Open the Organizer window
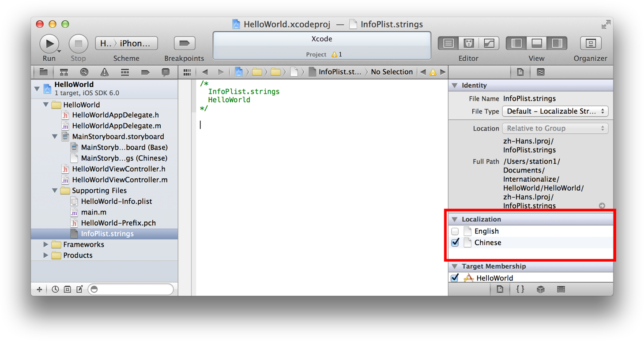Image resolution: width=644 pixels, height=341 pixels. [591, 43]
